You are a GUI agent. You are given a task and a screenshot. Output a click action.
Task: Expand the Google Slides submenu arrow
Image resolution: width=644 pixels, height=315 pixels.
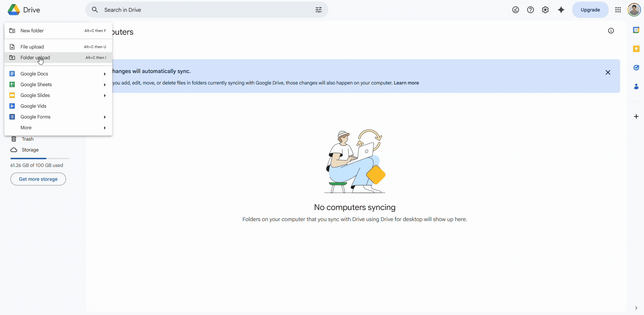(x=105, y=96)
